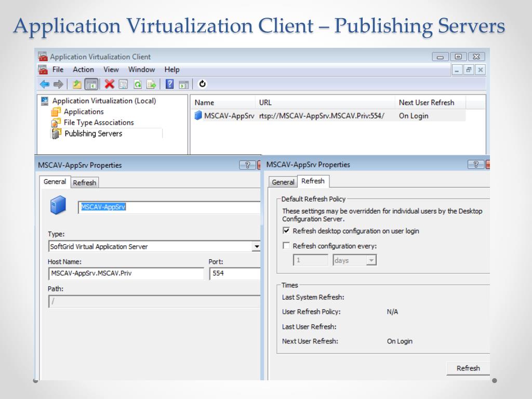
Task: Select the Publishing Servers node icon
Action: coord(56,134)
